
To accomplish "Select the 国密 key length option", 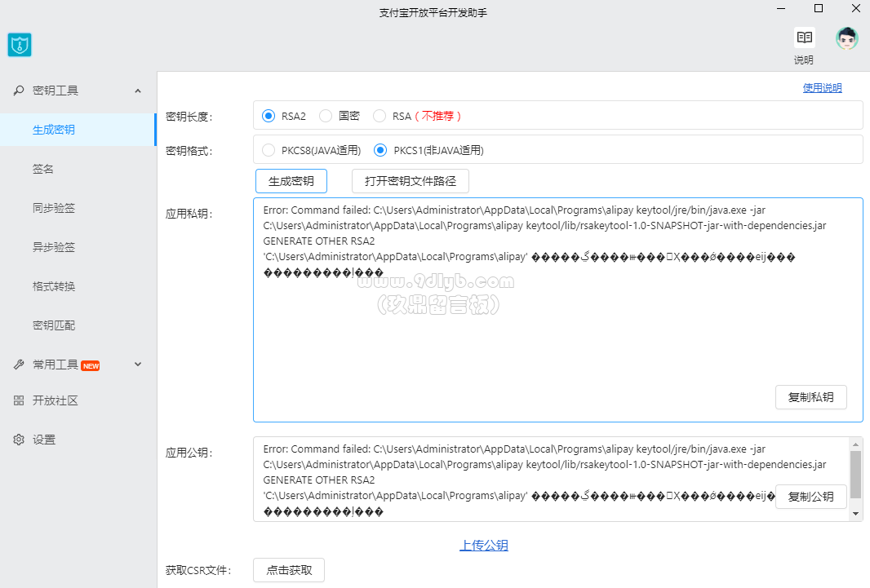I will pyautogui.click(x=326, y=116).
